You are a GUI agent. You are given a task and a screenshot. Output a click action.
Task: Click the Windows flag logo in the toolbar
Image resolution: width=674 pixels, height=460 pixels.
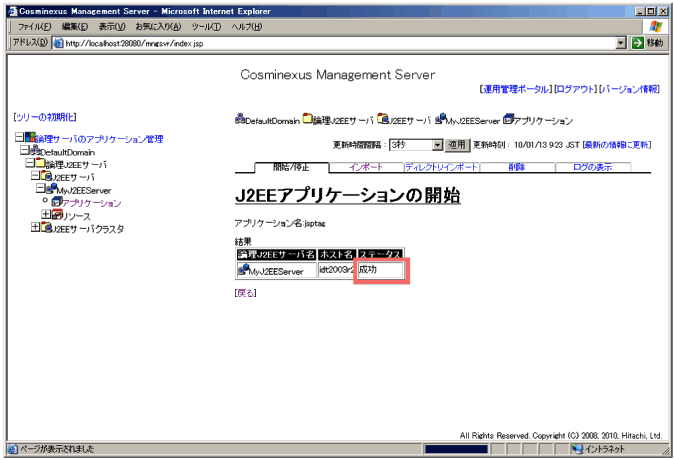pos(656,27)
